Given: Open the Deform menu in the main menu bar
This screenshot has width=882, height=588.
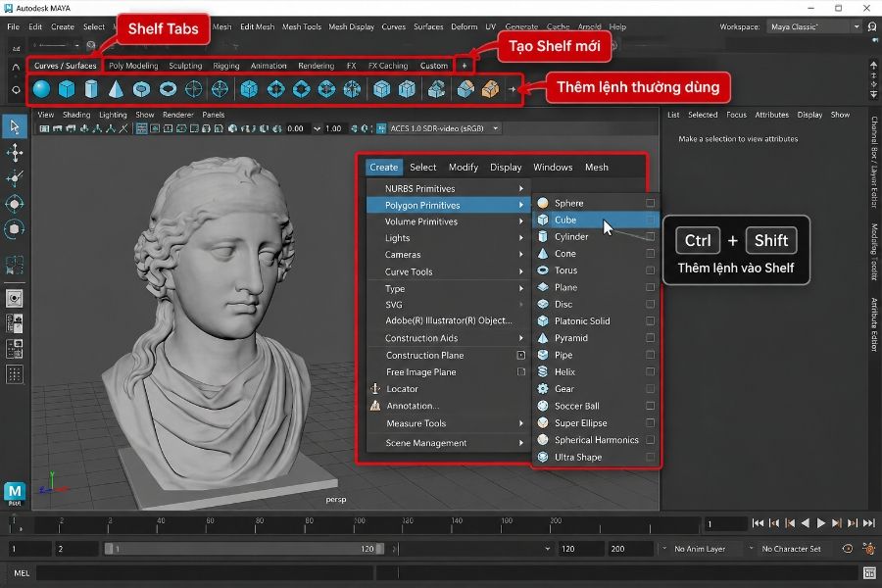Looking at the screenshot, I should [465, 26].
